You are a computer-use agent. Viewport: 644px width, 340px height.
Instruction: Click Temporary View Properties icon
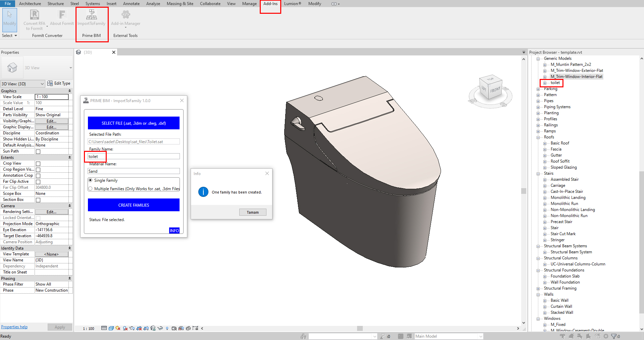(174, 328)
